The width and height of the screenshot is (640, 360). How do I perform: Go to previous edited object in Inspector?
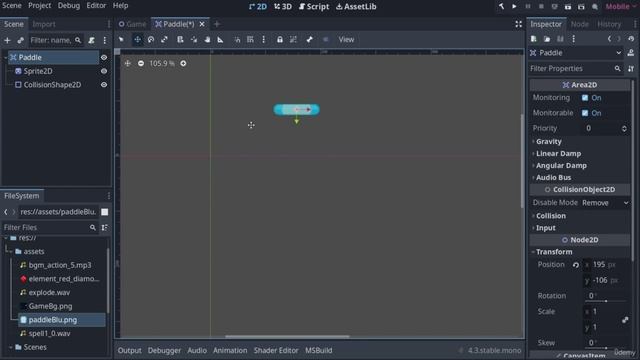coord(609,39)
